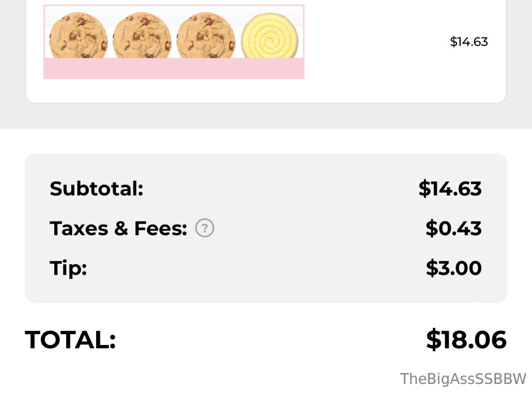Click the Taxes & Fees help question mark
Screen dimensions: 532x393
click(205, 228)
